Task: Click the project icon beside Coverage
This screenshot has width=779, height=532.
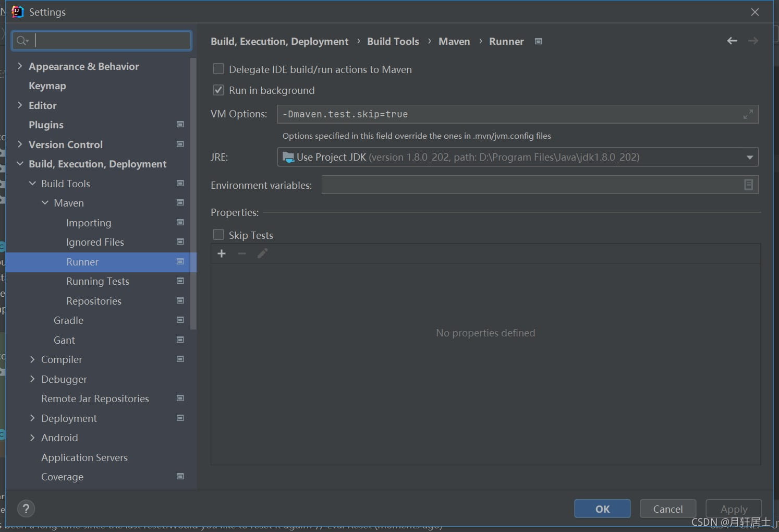Action: tap(180, 477)
